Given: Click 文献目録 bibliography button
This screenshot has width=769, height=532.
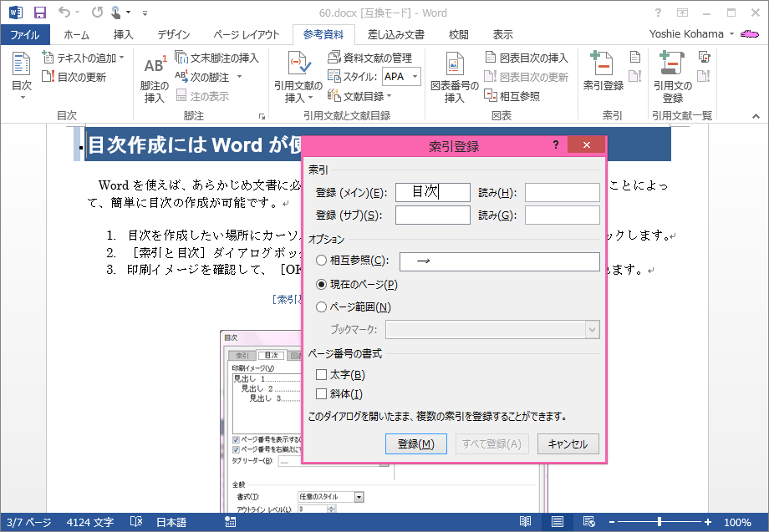Looking at the screenshot, I should [x=359, y=96].
